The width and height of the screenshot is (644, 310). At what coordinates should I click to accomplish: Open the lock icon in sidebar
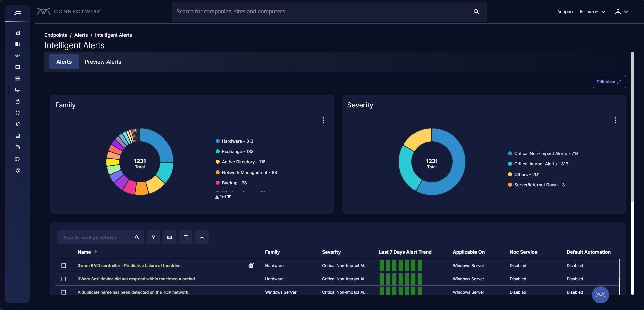(x=18, y=101)
